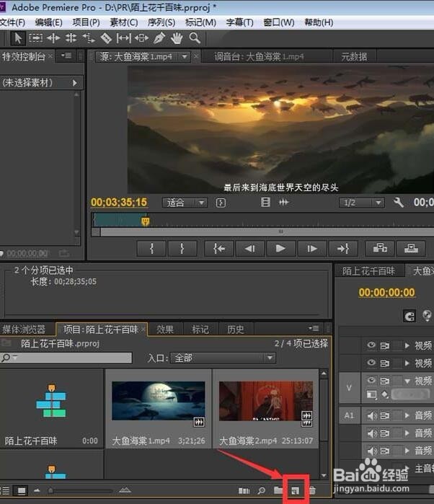Collapse the expanded V video track
Screen dimensions: 434x504
click(407, 381)
